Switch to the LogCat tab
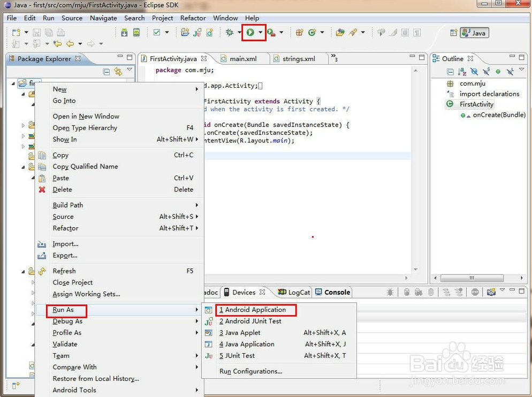Viewport: 532px width, 397px height. point(298,292)
